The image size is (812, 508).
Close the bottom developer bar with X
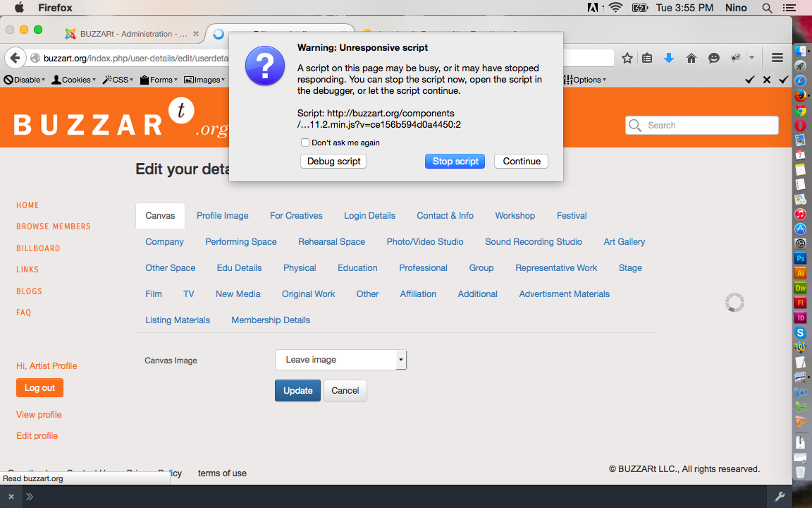[x=11, y=497]
